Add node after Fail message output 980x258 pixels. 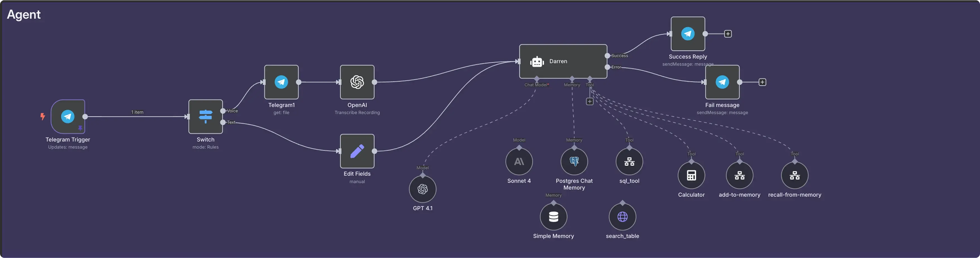coord(762,82)
